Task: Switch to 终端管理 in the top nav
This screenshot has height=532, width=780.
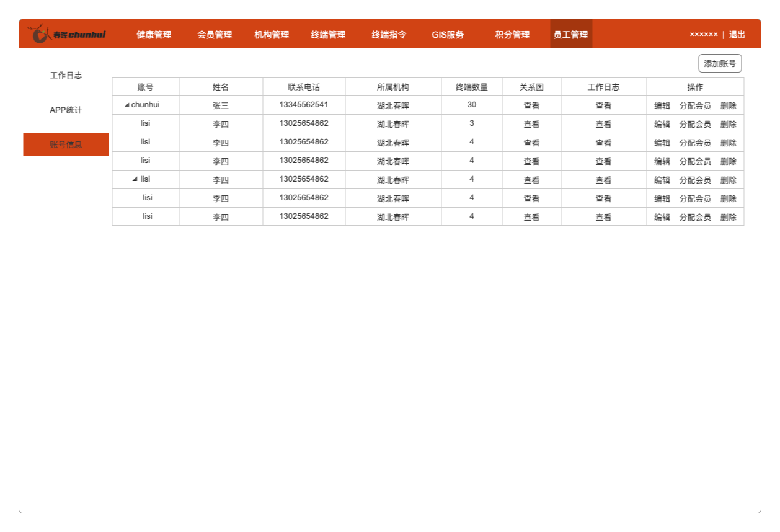Action: 328,35
